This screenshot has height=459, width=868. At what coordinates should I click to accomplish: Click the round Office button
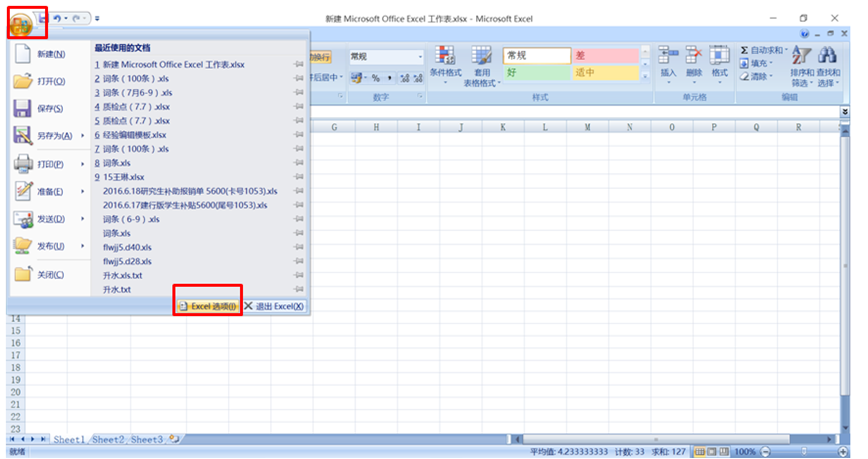click(21, 20)
